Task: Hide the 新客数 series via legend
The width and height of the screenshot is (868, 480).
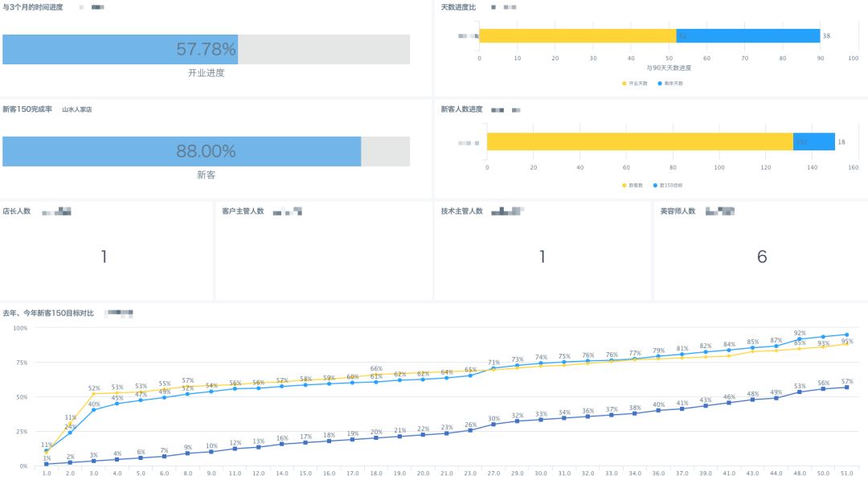Action: coord(632,185)
